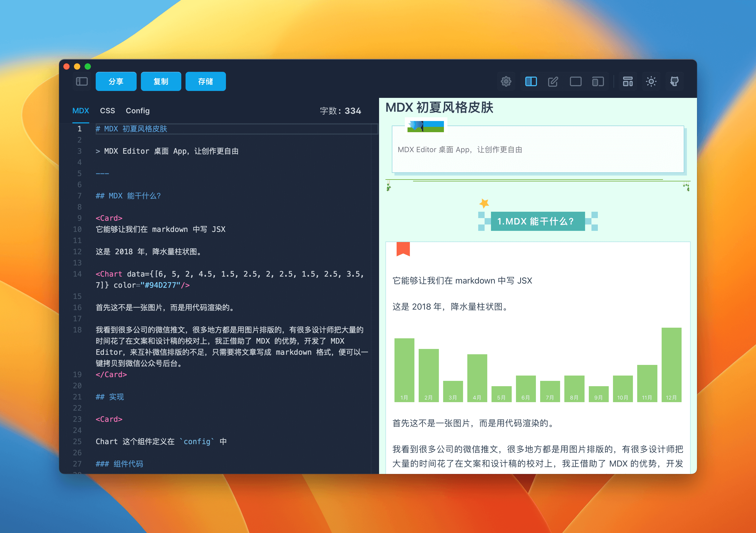Image resolution: width=756 pixels, height=533 pixels.
Task: Click the color value "#94D277" in code
Action: click(x=160, y=285)
